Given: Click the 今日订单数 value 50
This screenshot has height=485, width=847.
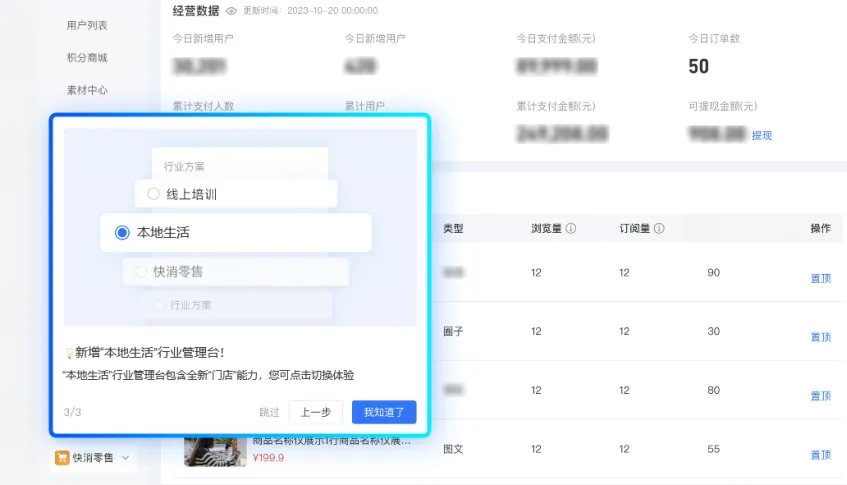Looking at the screenshot, I should click(698, 66).
